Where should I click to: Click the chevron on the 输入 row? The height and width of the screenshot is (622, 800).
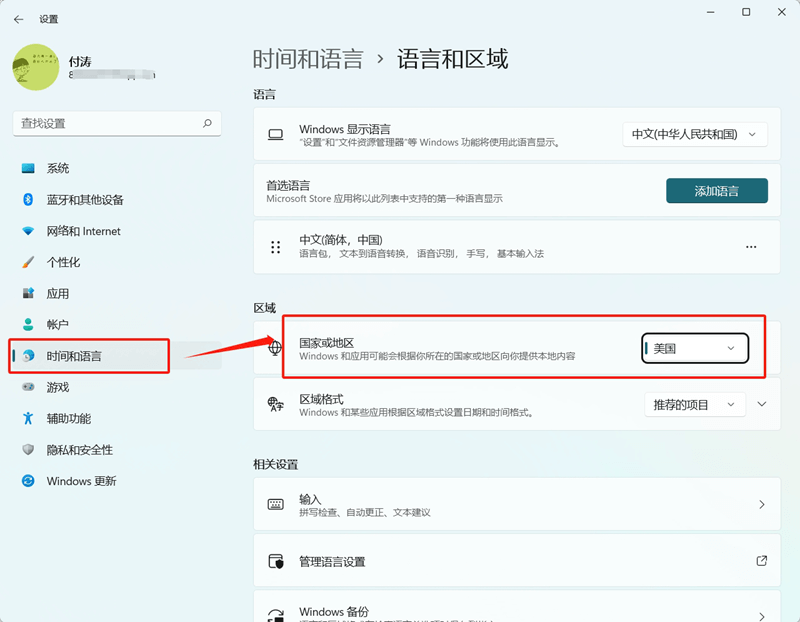click(761, 505)
